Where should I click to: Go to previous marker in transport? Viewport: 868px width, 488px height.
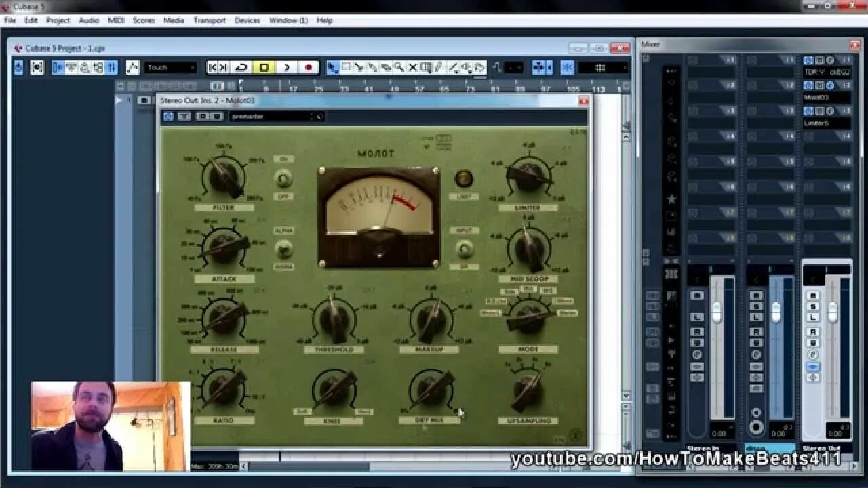[213, 67]
